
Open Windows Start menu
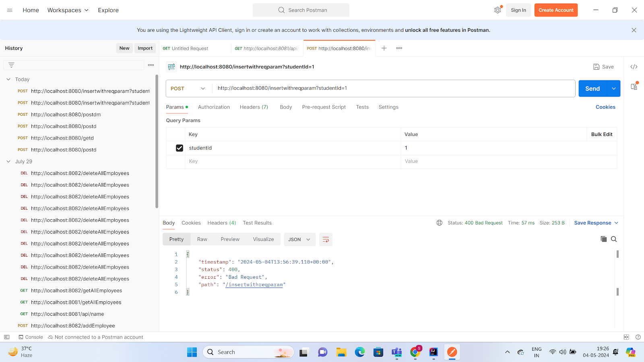click(192, 352)
